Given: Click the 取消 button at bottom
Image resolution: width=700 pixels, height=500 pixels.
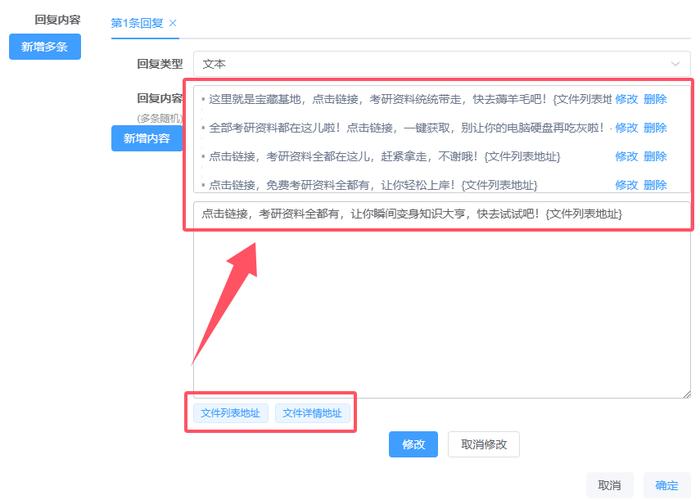Looking at the screenshot, I should click(609, 485).
